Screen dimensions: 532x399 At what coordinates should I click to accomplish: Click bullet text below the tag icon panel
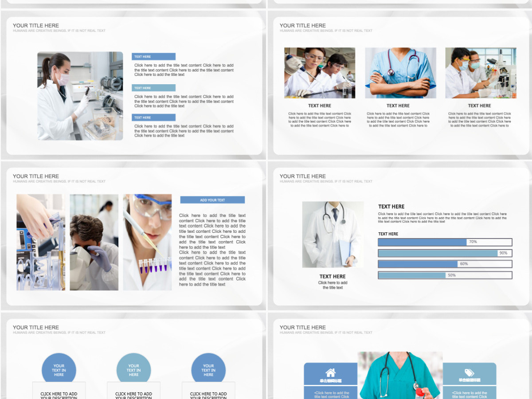pyautogui.click(x=469, y=395)
